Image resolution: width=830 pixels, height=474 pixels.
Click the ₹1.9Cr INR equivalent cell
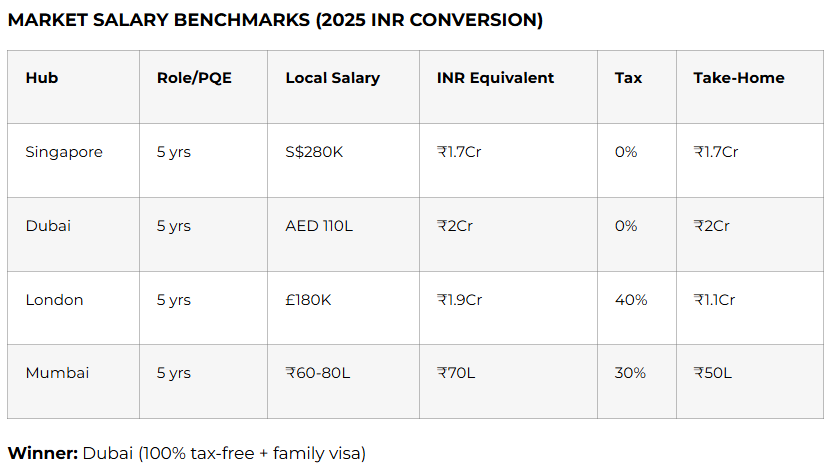(x=459, y=300)
